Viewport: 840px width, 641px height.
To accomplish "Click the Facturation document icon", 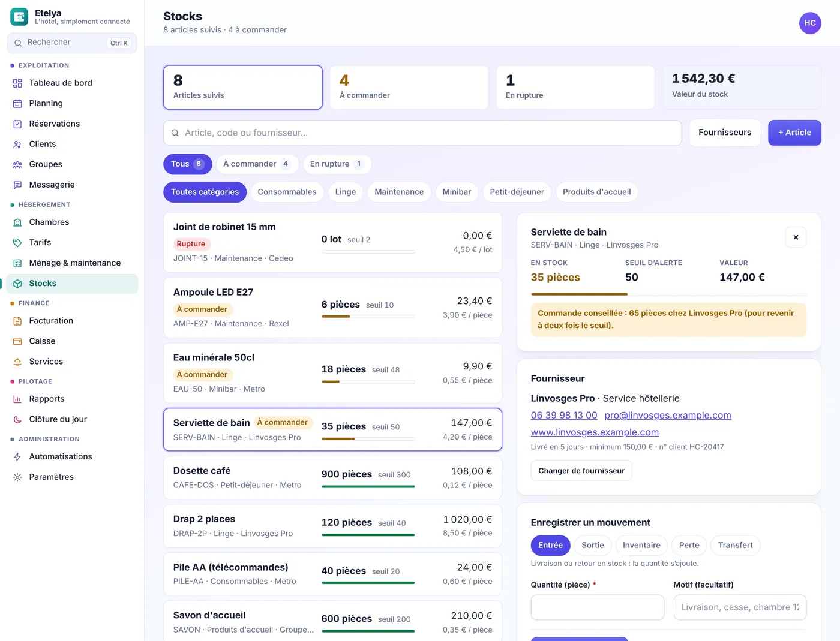I will [x=17, y=321].
